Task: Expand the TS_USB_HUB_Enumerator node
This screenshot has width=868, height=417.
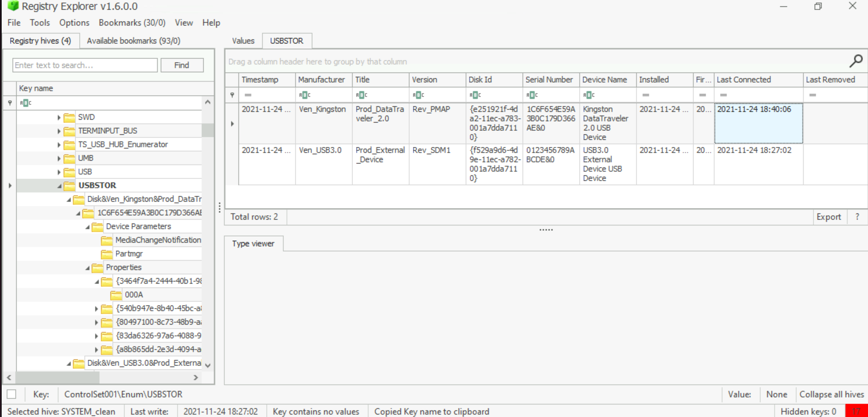Action: pyautogui.click(x=59, y=145)
